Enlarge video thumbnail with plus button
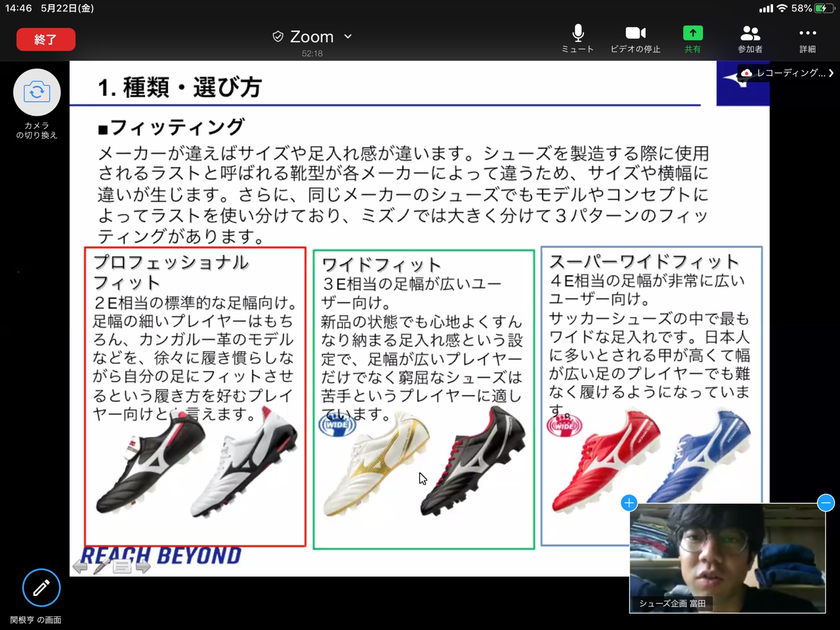The width and height of the screenshot is (840, 630). (629, 503)
